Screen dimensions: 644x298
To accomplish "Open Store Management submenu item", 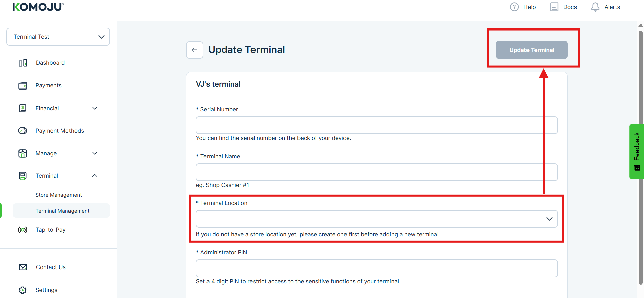I will pyautogui.click(x=59, y=195).
